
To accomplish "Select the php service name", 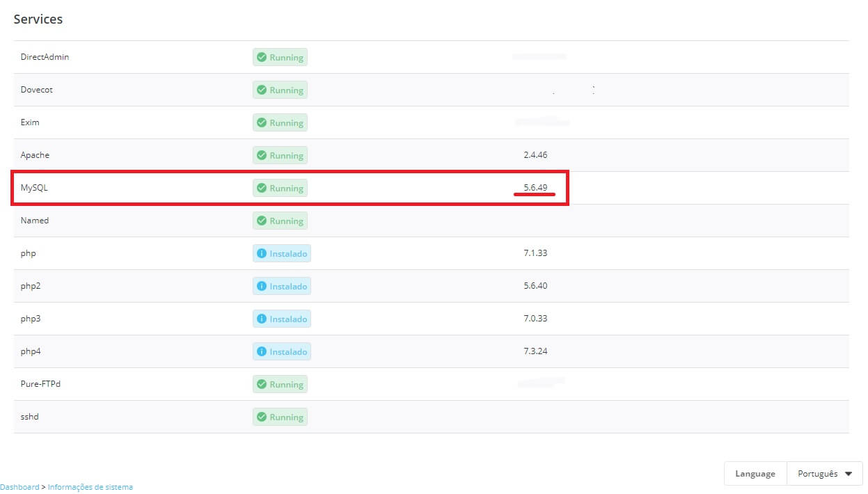I will click(28, 254).
